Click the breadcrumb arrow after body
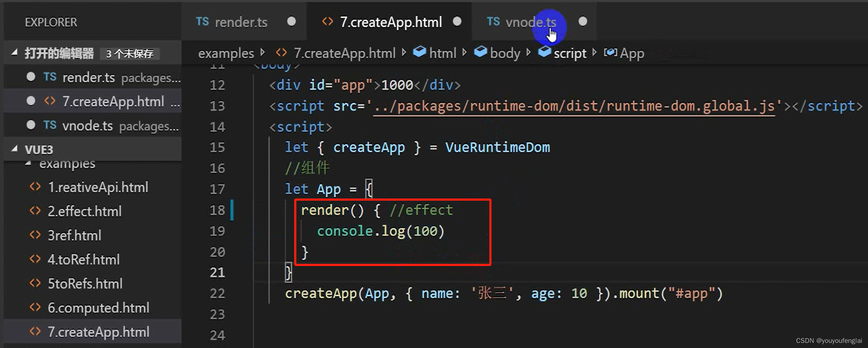This screenshot has height=348, width=868. pyautogui.click(x=528, y=53)
